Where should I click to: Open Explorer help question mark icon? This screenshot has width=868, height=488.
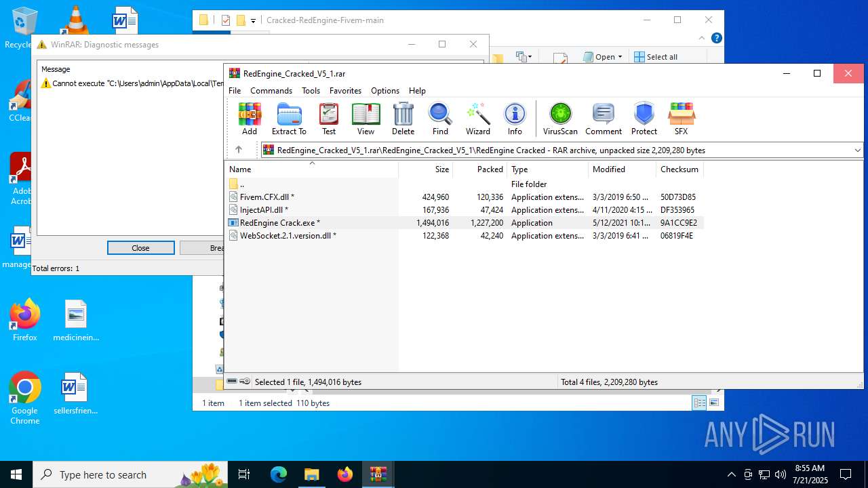(716, 38)
